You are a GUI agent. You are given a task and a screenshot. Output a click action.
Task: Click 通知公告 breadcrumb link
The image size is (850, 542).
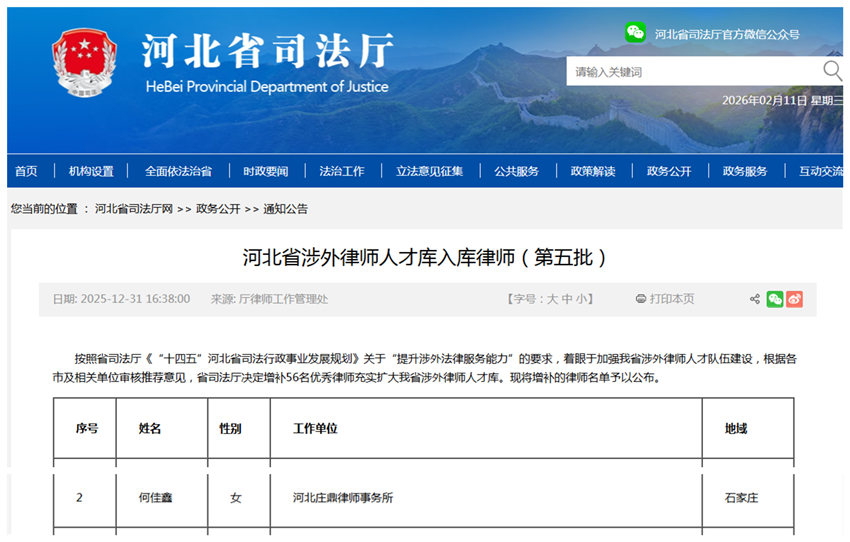tap(286, 209)
